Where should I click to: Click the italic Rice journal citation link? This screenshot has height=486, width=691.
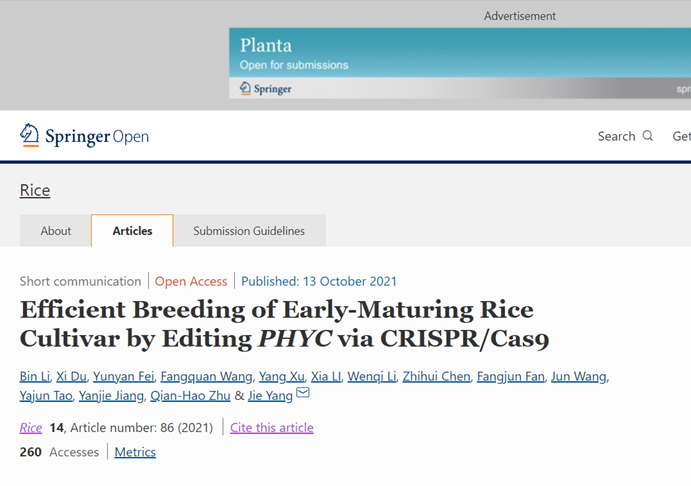(31, 427)
